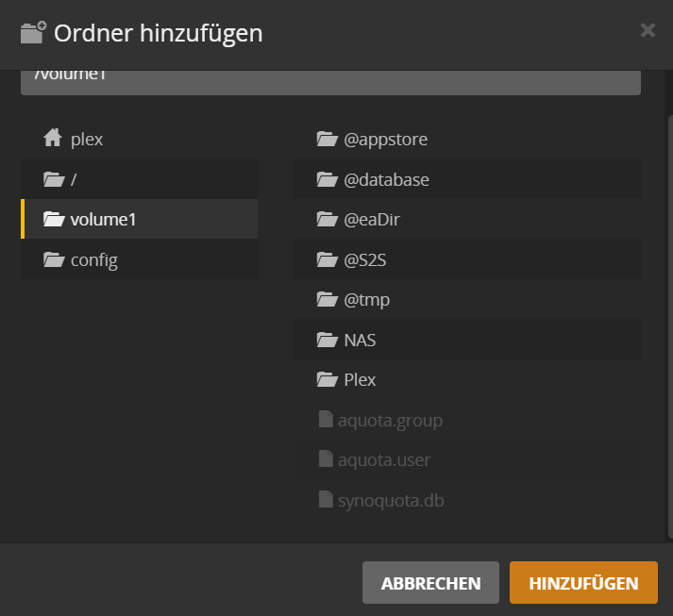Click the aquota.user file entry

click(x=383, y=460)
